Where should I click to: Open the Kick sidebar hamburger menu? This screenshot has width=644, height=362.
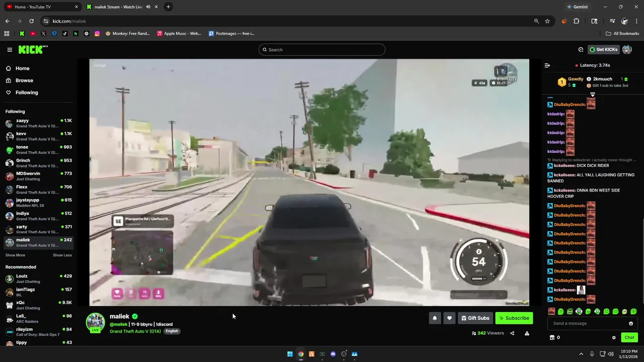(x=10, y=50)
